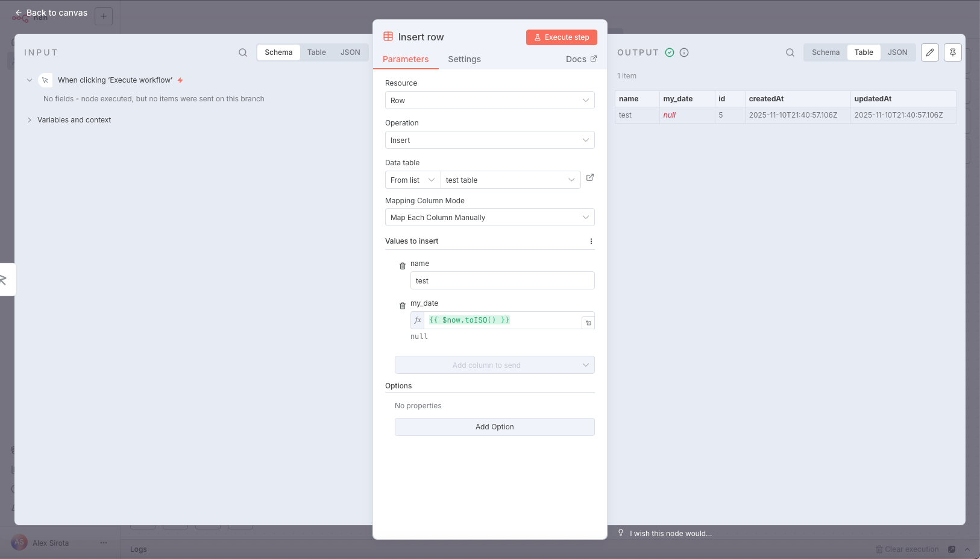Image resolution: width=980 pixels, height=559 pixels.
Task: Open the Logs panel in the background
Action: pyautogui.click(x=139, y=549)
